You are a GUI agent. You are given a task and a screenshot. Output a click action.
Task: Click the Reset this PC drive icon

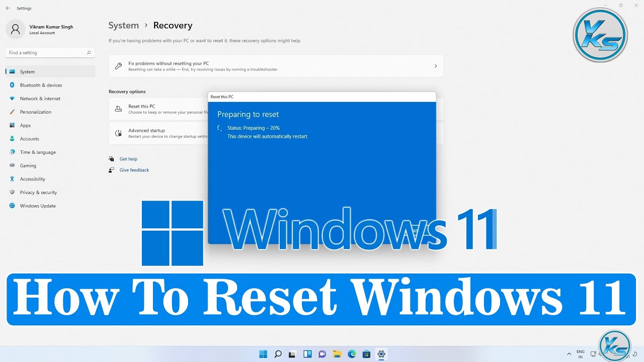pos(118,109)
